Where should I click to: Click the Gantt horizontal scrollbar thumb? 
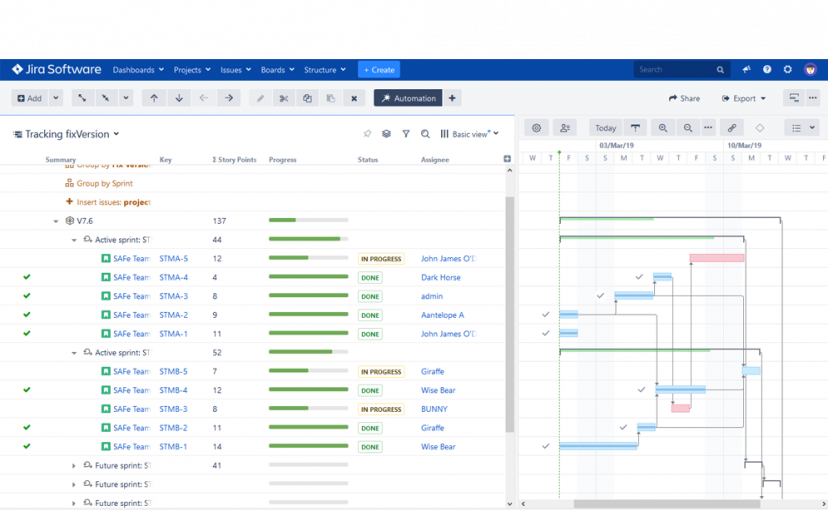click(667, 504)
